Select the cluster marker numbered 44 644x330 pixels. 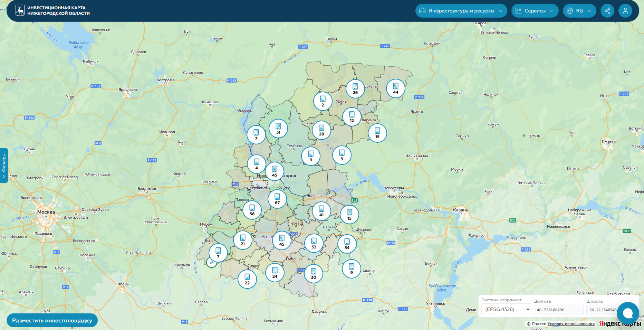coord(396,88)
